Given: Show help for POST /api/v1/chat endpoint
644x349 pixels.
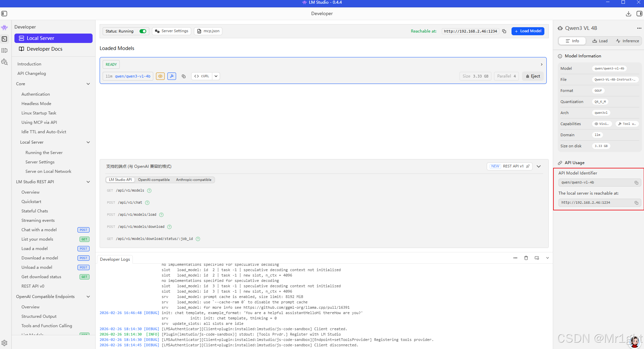Looking at the screenshot, I should (x=147, y=203).
